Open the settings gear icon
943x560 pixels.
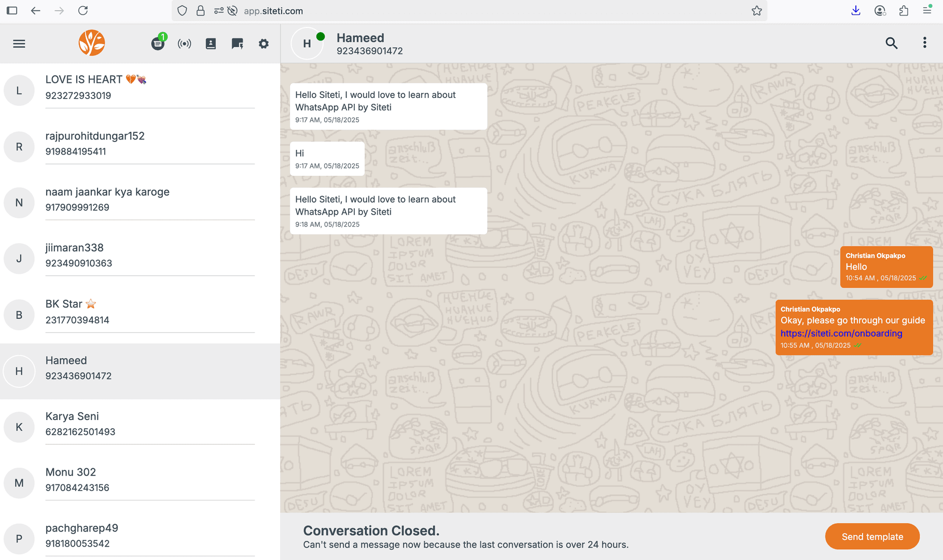pyautogui.click(x=264, y=44)
